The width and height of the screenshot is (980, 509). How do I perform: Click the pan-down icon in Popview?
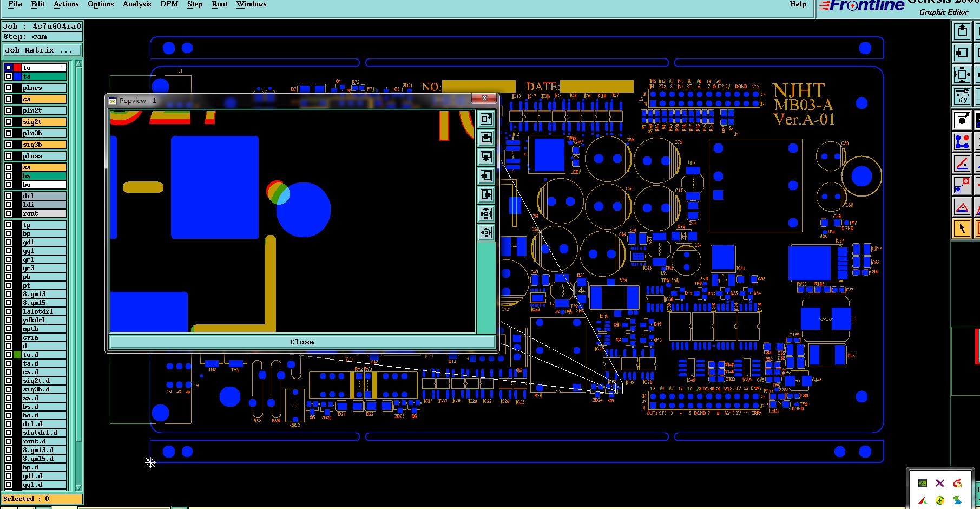486,156
